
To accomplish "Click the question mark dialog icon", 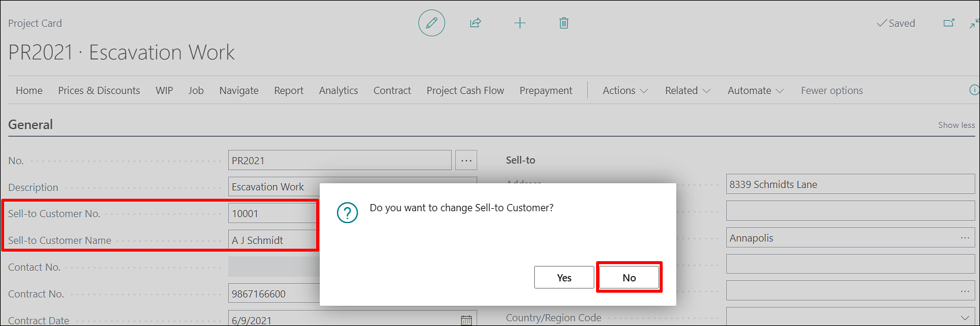I will pos(347,212).
